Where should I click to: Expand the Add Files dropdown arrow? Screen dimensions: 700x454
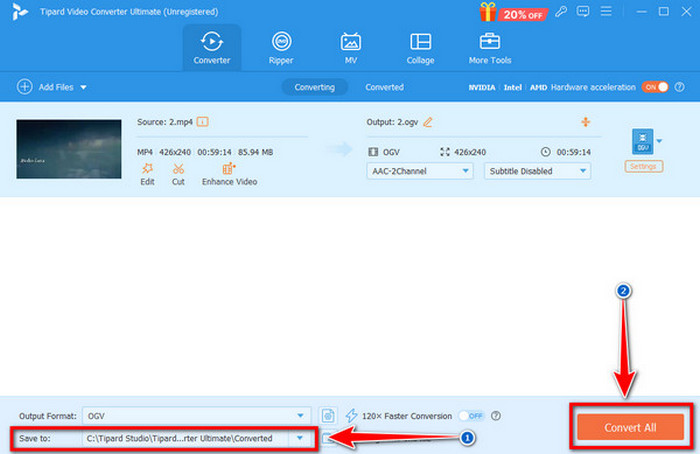pyautogui.click(x=83, y=87)
